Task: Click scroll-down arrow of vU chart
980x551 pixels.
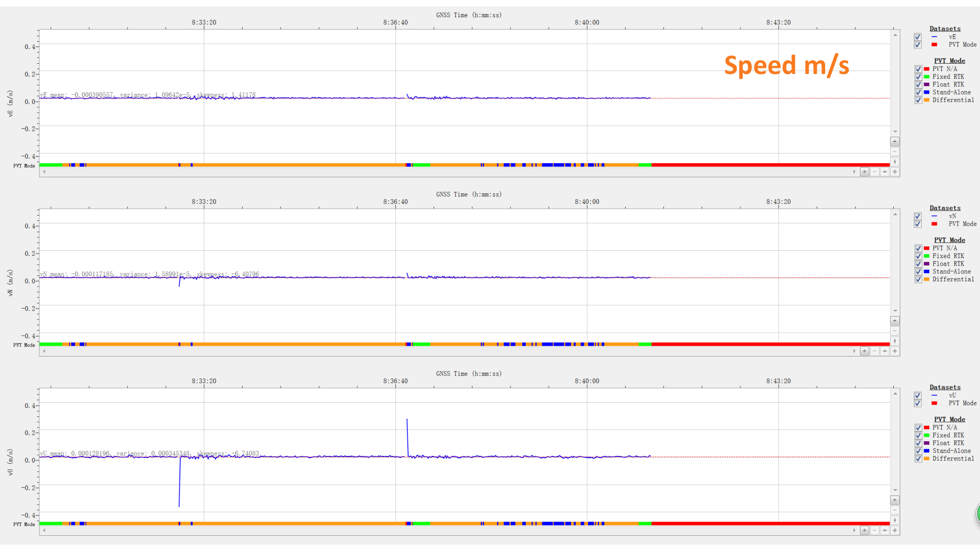Action: [895, 490]
